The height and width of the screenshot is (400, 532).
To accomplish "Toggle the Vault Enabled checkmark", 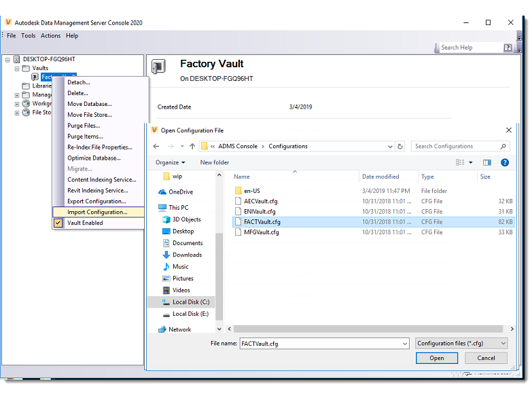I will click(58, 223).
